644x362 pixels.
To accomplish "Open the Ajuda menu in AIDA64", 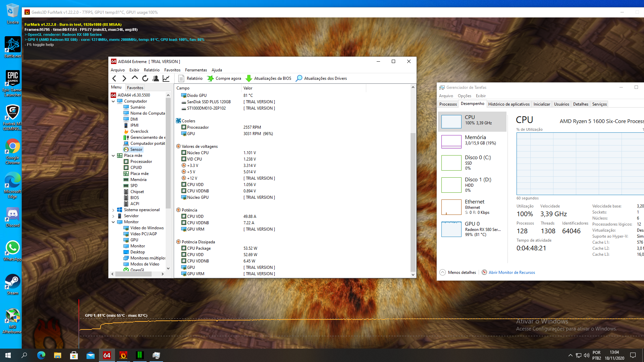I will (x=217, y=70).
